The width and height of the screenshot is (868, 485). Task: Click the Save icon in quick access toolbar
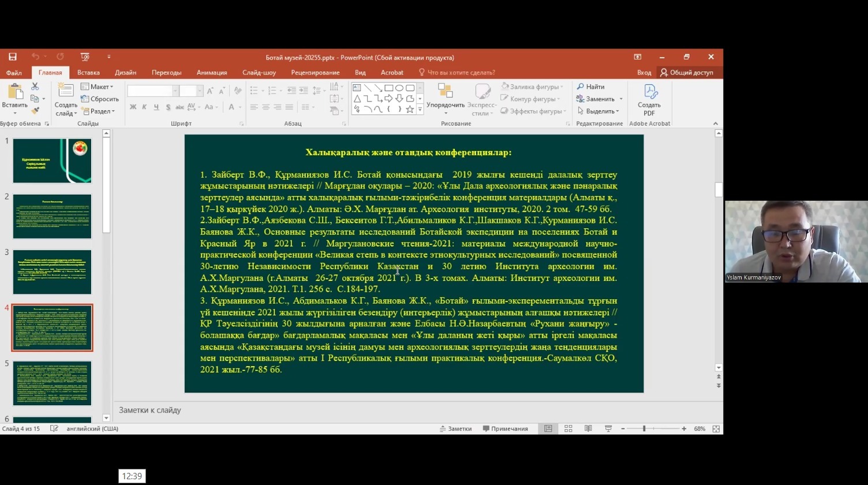click(13, 57)
